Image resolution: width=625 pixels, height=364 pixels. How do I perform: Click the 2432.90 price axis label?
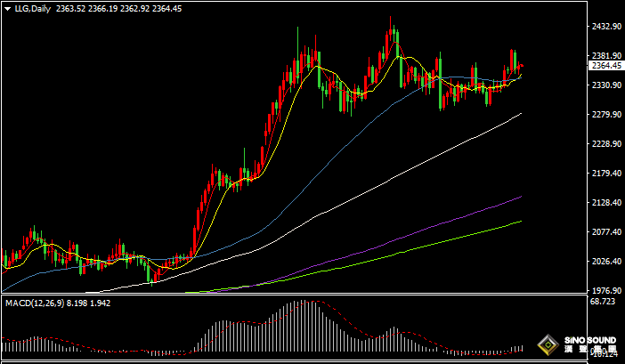pyautogui.click(x=605, y=27)
